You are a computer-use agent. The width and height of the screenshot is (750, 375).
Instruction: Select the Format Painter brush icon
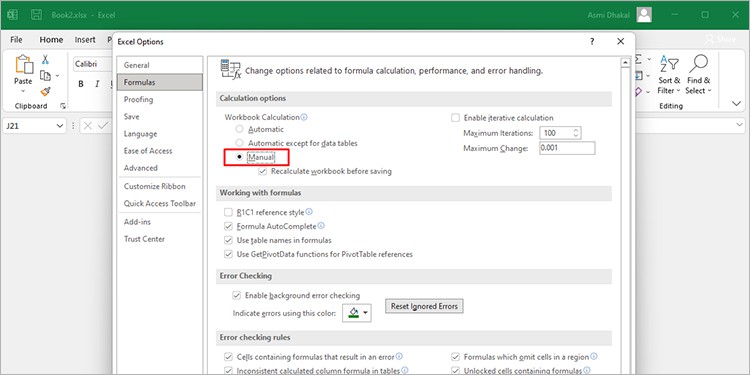pos(45,91)
